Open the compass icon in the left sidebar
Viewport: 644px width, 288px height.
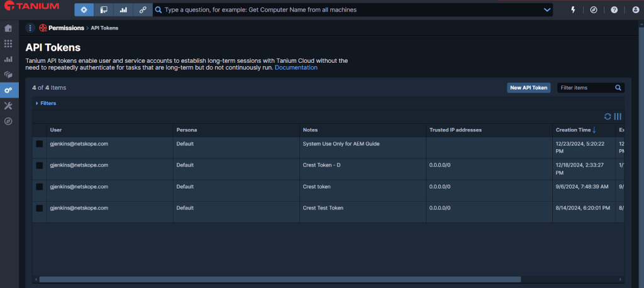point(8,121)
